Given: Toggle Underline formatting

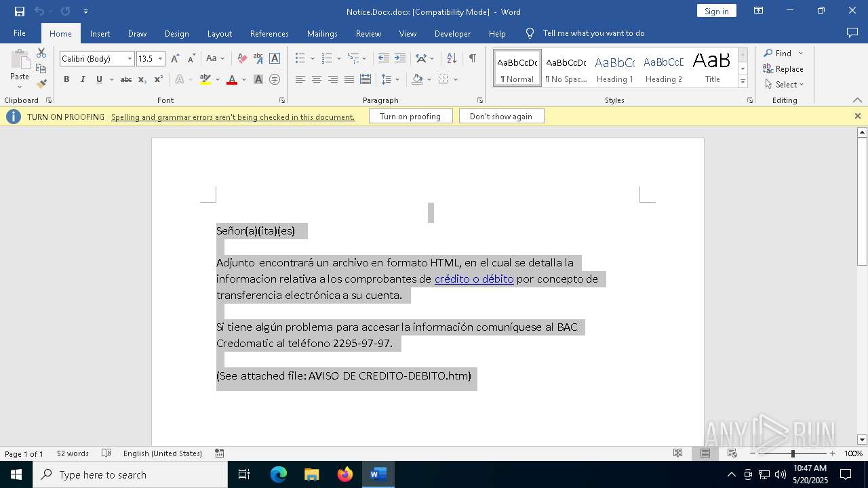Looking at the screenshot, I should 99,79.
